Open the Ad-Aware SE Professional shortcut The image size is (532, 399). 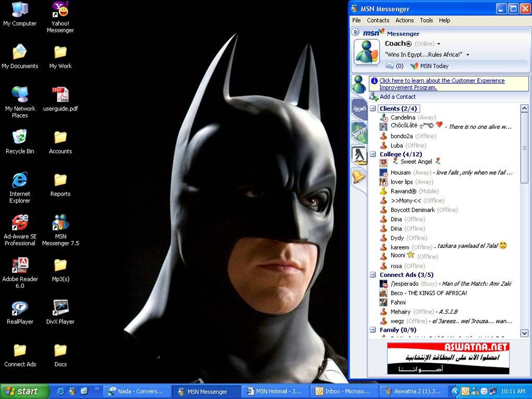[x=20, y=223]
